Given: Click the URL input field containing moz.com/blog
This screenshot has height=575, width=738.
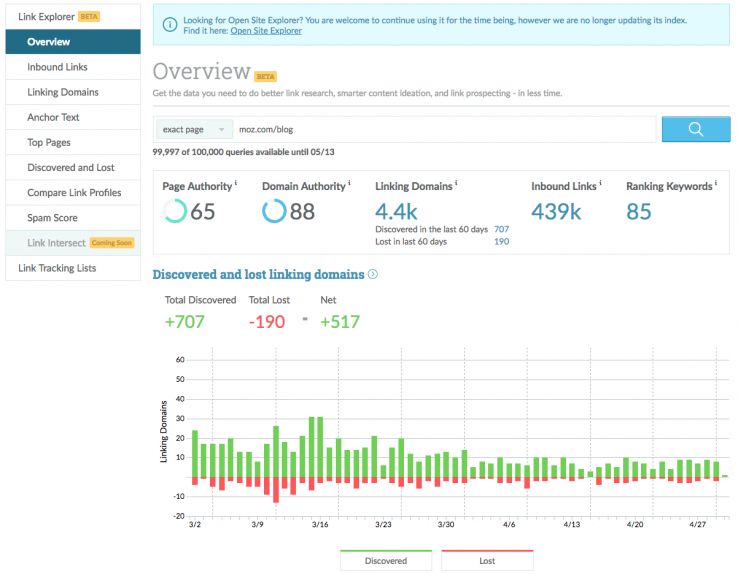Looking at the screenshot, I should click(x=444, y=129).
